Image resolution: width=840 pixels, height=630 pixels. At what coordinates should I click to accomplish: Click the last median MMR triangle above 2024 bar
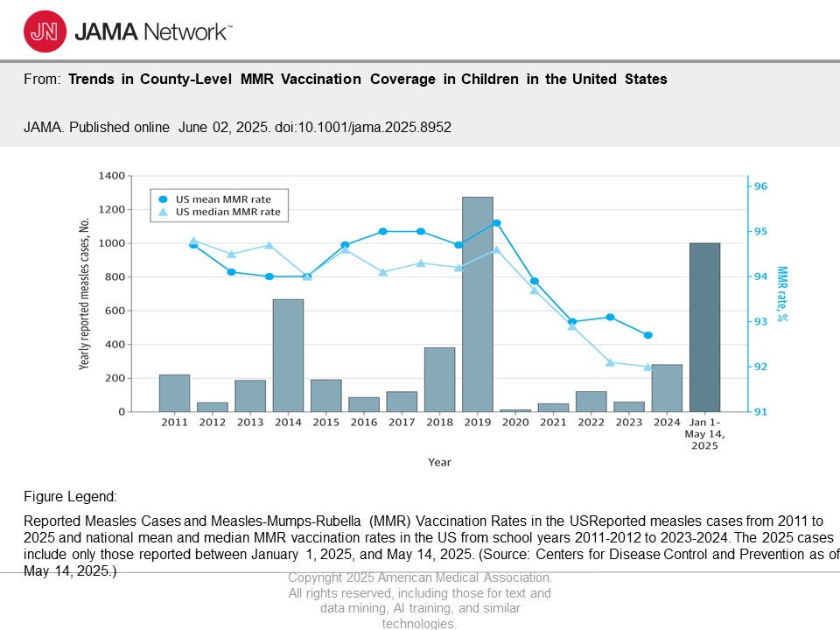(x=647, y=367)
